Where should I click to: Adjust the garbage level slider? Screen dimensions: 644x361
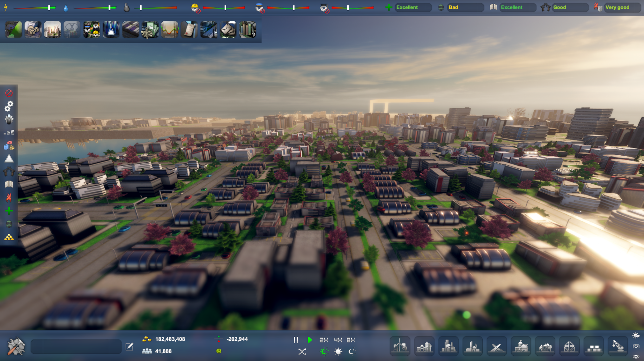pyautogui.click(x=155, y=7)
